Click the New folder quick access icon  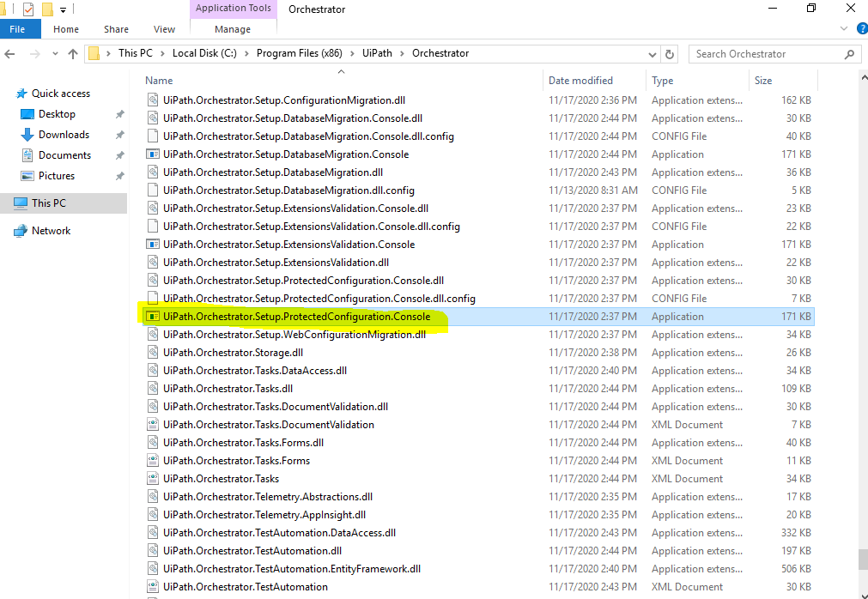(47, 9)
